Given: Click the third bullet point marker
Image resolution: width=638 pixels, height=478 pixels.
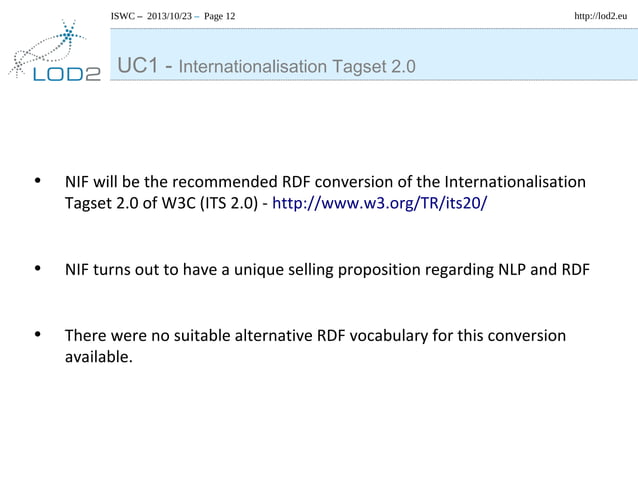Looking at the screenshot, I should coord(38,334).
